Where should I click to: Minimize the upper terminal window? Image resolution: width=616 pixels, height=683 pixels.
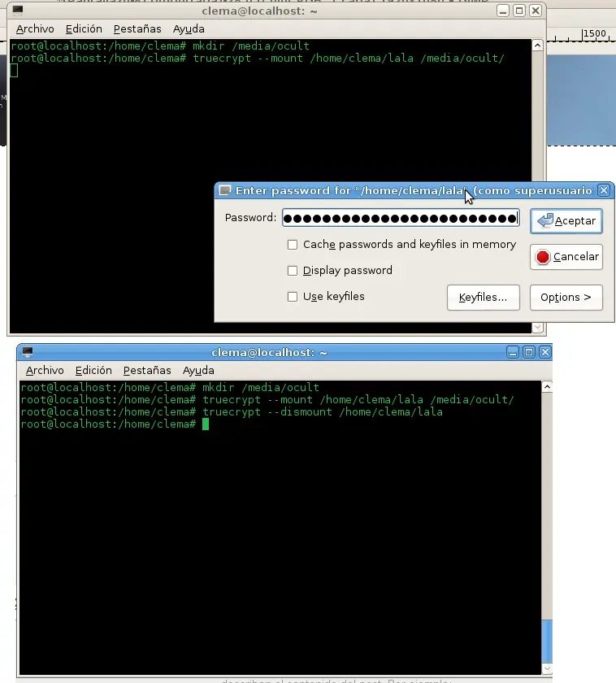(503, 11)
